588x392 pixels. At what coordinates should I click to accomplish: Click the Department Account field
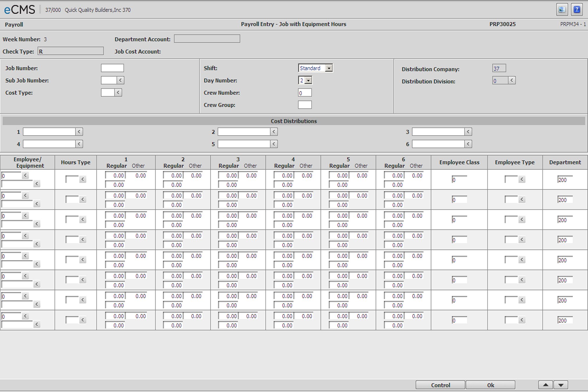207,39
